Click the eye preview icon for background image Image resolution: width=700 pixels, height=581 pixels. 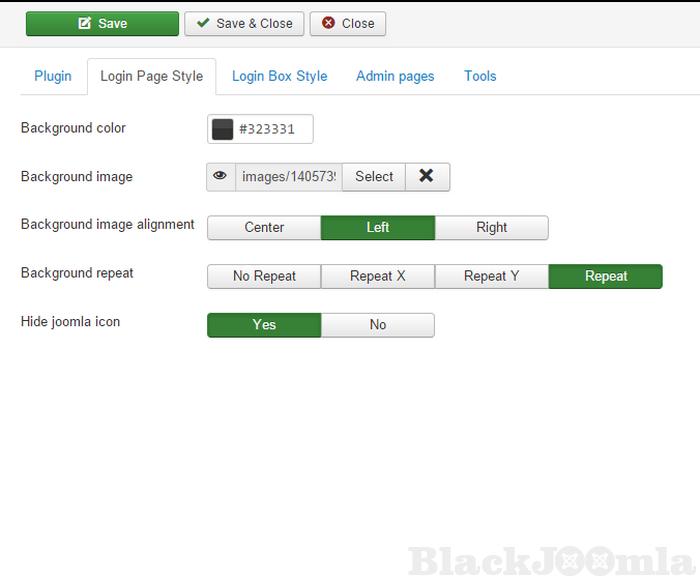pyautogui.click(x=221, y=177)
